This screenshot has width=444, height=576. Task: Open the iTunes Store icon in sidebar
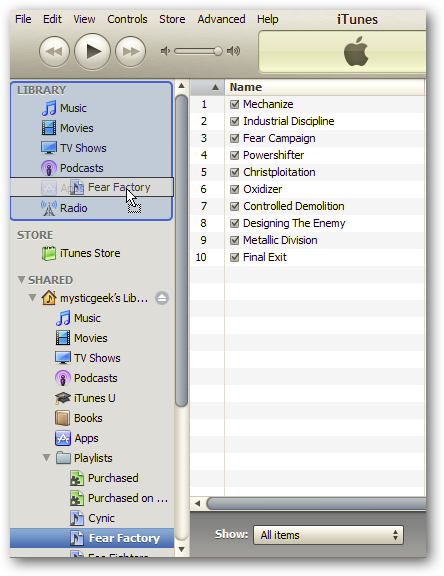(49, 253)
